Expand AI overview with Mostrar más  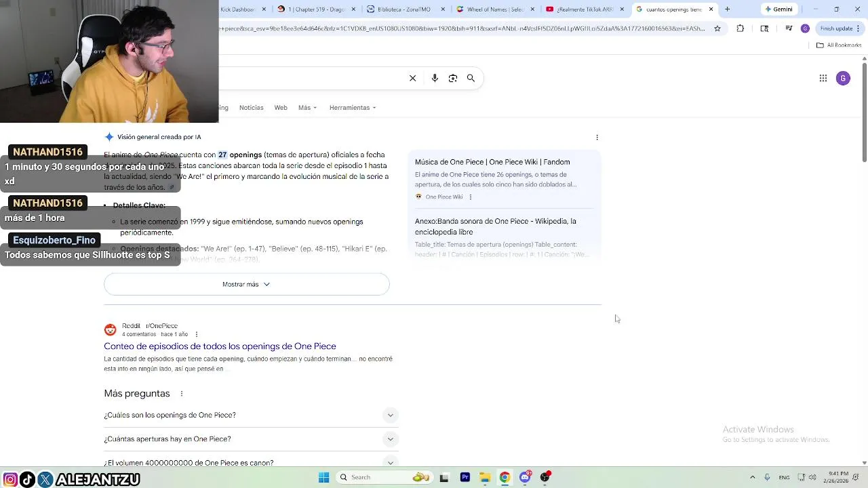click(x=247, y=285)
